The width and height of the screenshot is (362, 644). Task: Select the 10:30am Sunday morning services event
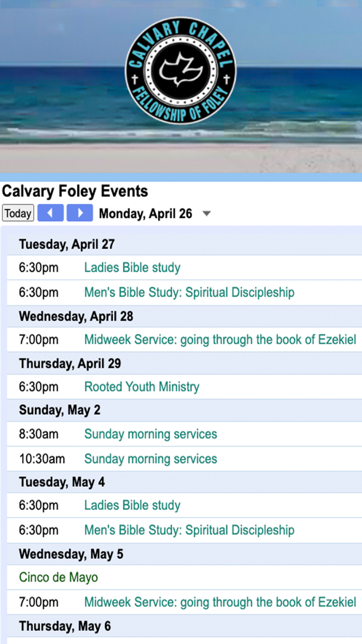(150, 459)
